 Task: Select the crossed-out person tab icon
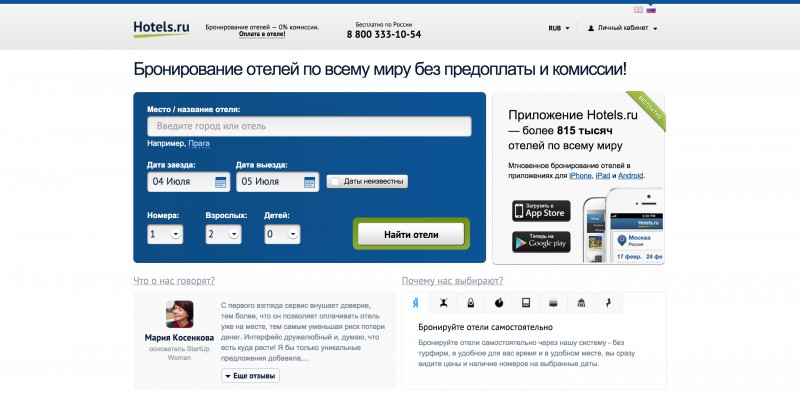point(443,303)
